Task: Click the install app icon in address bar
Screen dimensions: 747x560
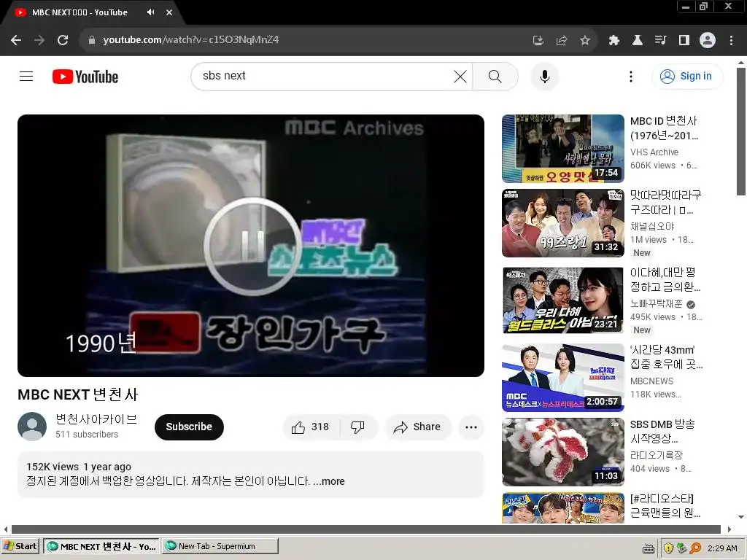Action: tap(538, 41)
